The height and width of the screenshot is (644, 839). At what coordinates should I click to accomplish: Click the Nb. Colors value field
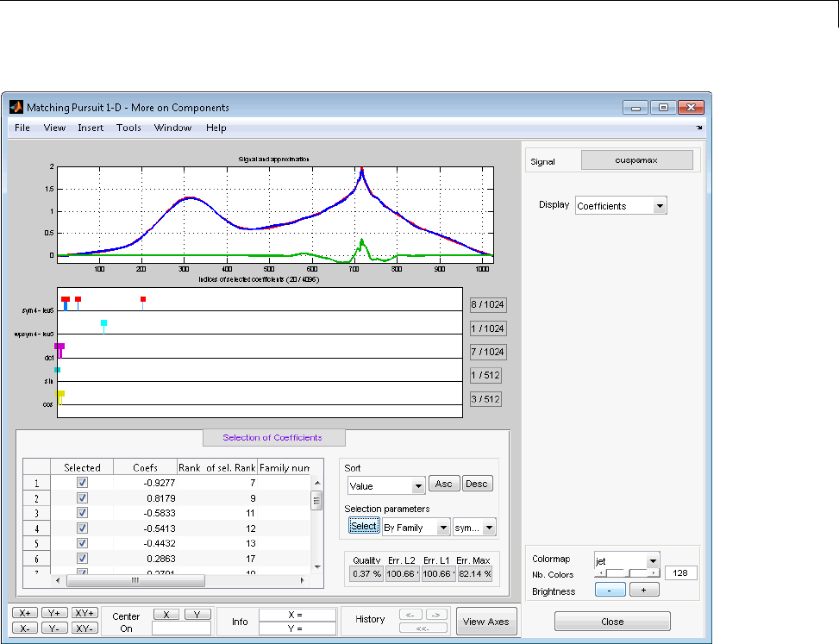point(680,573)
